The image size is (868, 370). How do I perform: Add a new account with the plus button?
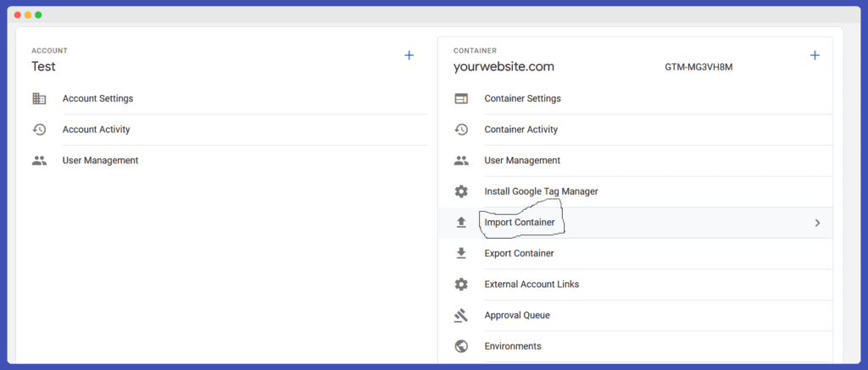click(x=409, y=55)
